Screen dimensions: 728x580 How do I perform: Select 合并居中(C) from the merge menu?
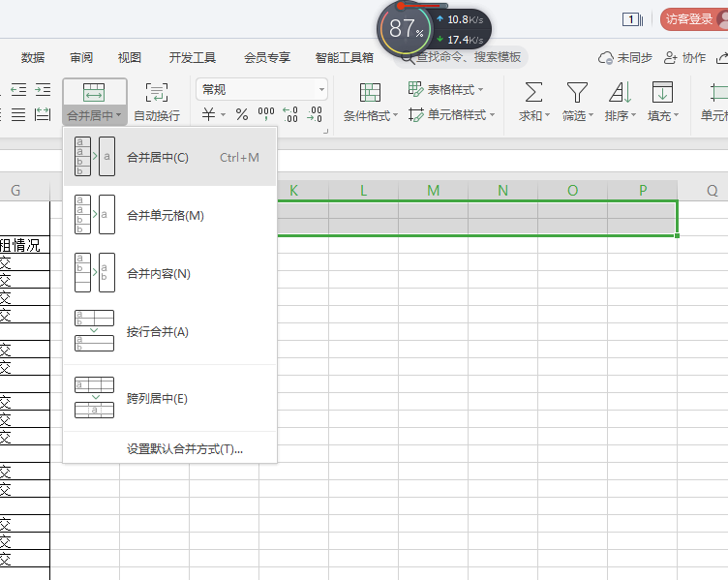coord(170,157)
